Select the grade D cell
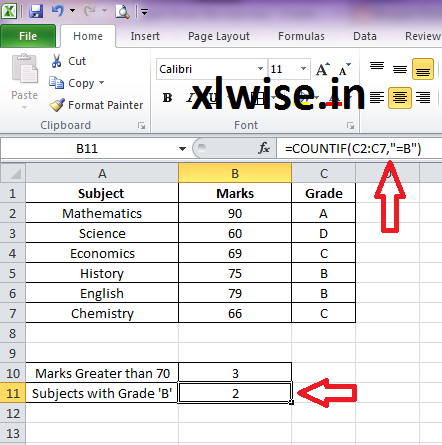 [x=324, y=233]
